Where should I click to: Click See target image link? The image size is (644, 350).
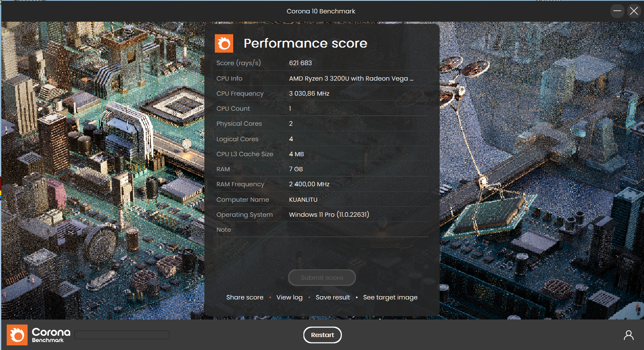390,297
